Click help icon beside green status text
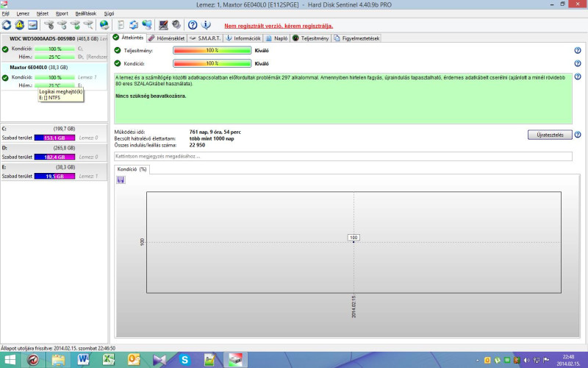Image resolution: width=588 pixels, height=368 pixels. [578, 77]
